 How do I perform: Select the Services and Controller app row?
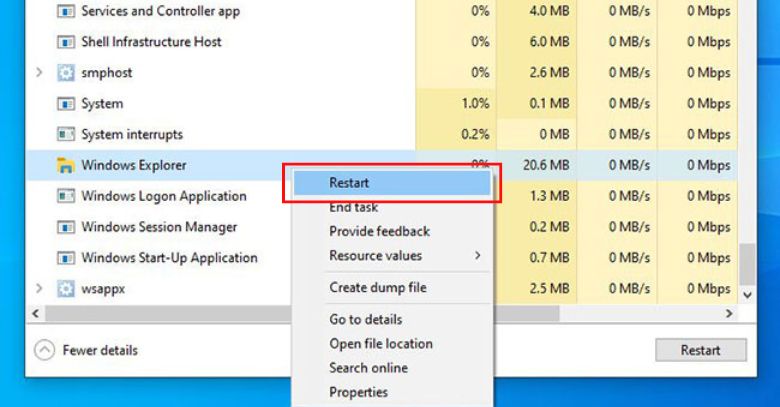pos(381,11)
